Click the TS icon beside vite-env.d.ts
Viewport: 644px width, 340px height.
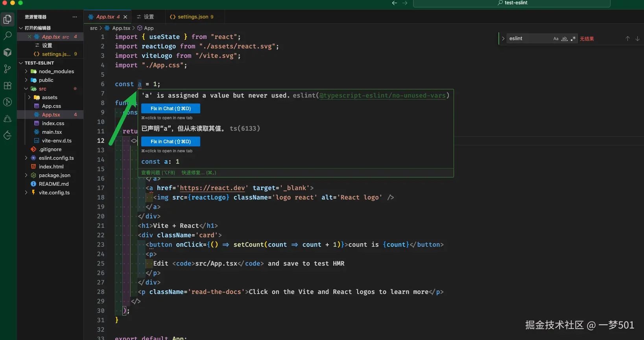37,140
